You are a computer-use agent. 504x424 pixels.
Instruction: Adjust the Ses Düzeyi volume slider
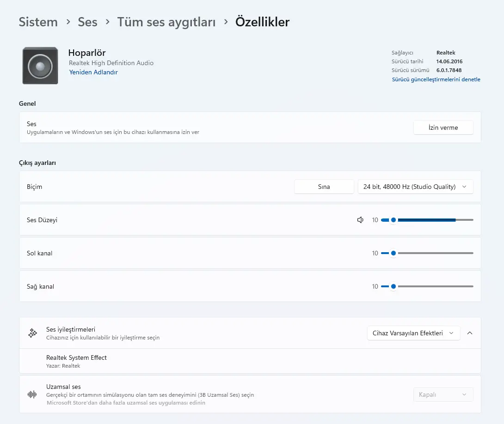tap(427, 220)
